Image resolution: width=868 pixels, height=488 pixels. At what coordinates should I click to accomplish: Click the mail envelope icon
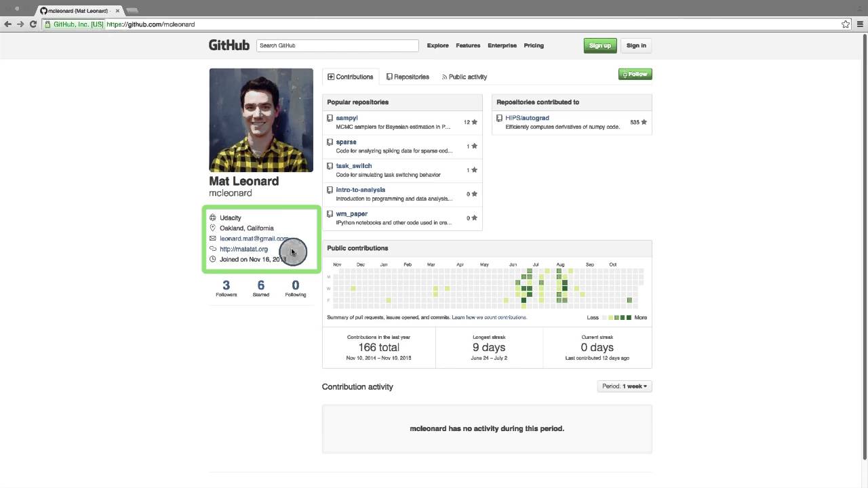213,239
